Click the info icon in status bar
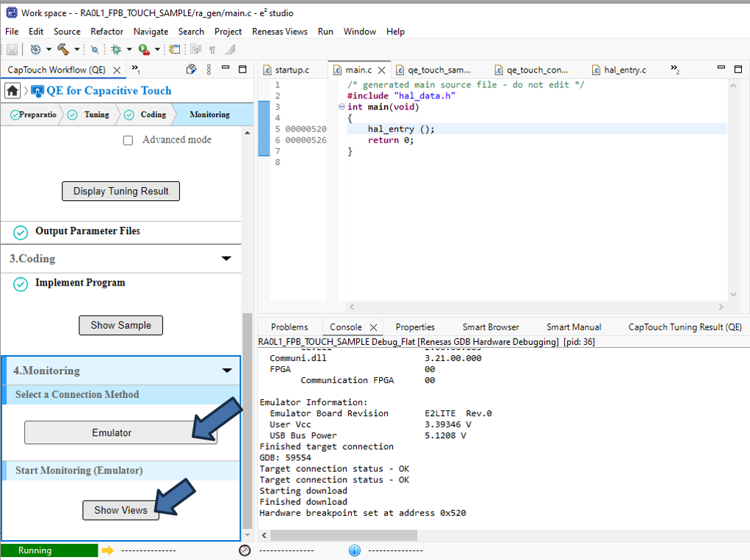Image resolution: width=750 pixels, height=560 pixels. 354,550
